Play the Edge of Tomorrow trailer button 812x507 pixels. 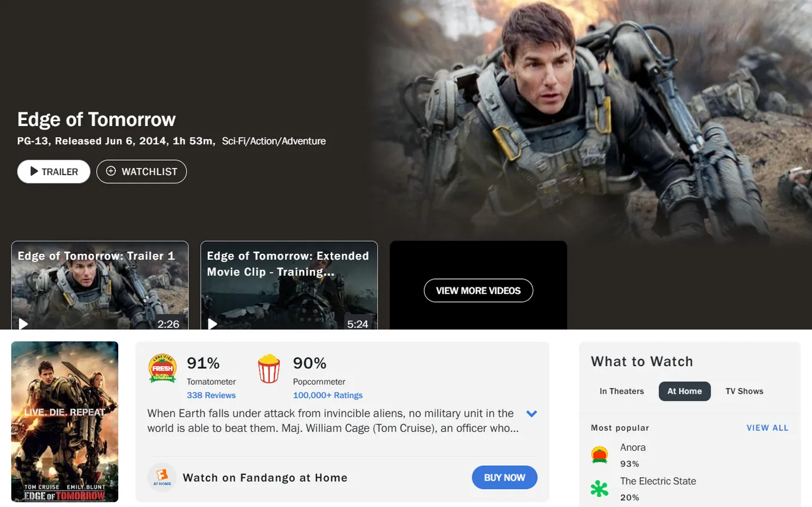54,171
